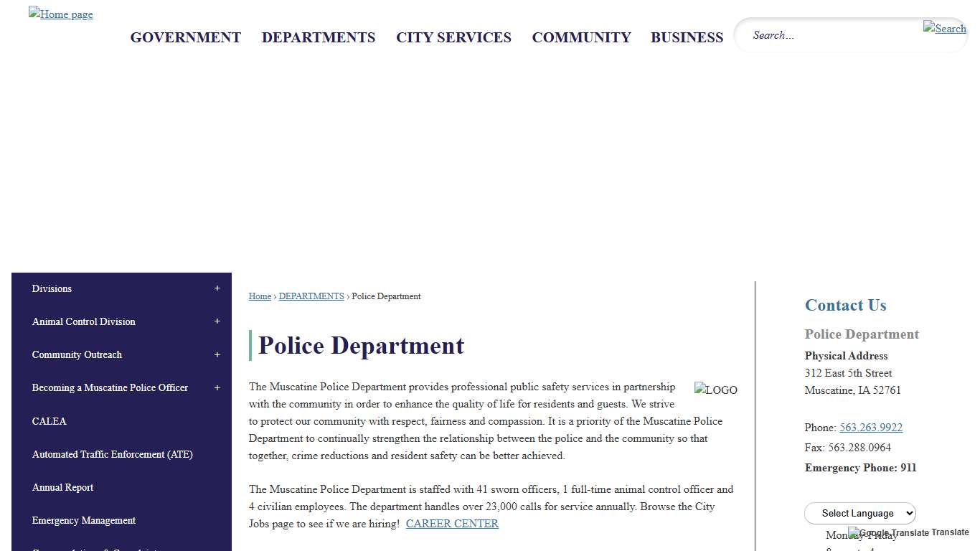Open the DEPARTMENTS menu
Screen dimensions: 980x551
click(319, 37)
